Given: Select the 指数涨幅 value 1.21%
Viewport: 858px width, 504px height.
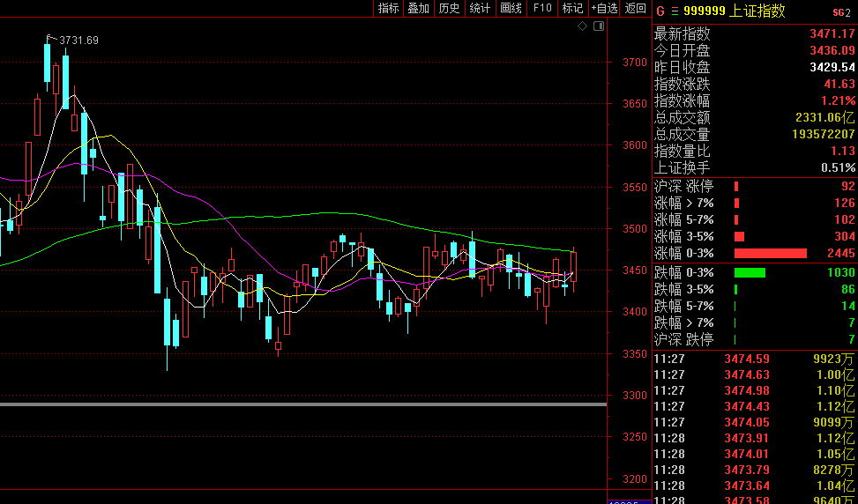Looking at the screenshot, I should point(839,101).
